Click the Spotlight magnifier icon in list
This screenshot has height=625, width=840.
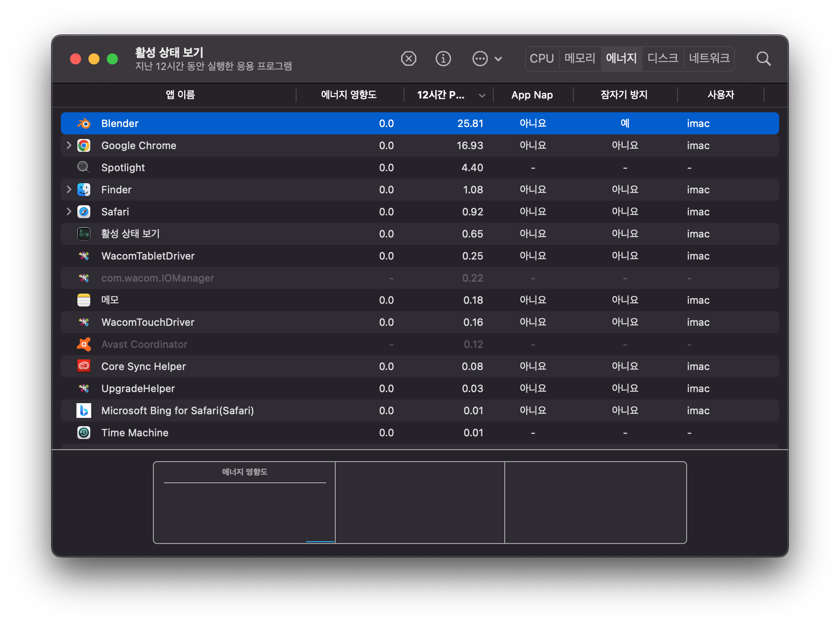(x=84, y=168)
